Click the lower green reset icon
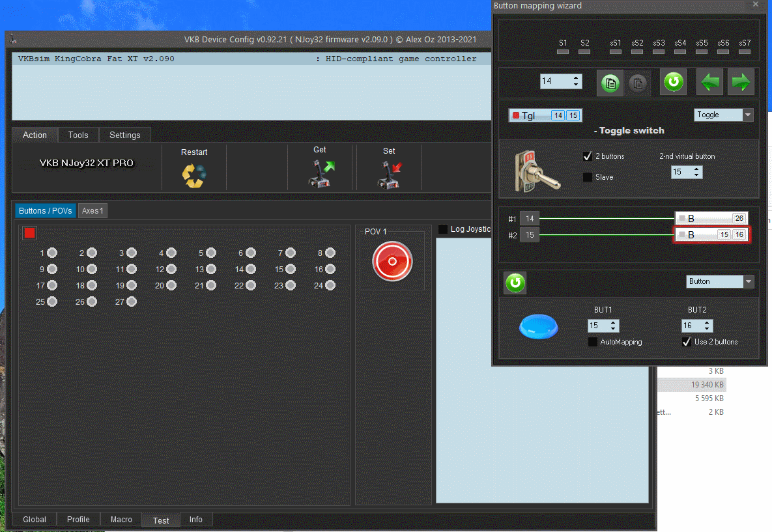772x532 pixels. tap(515, 283)
